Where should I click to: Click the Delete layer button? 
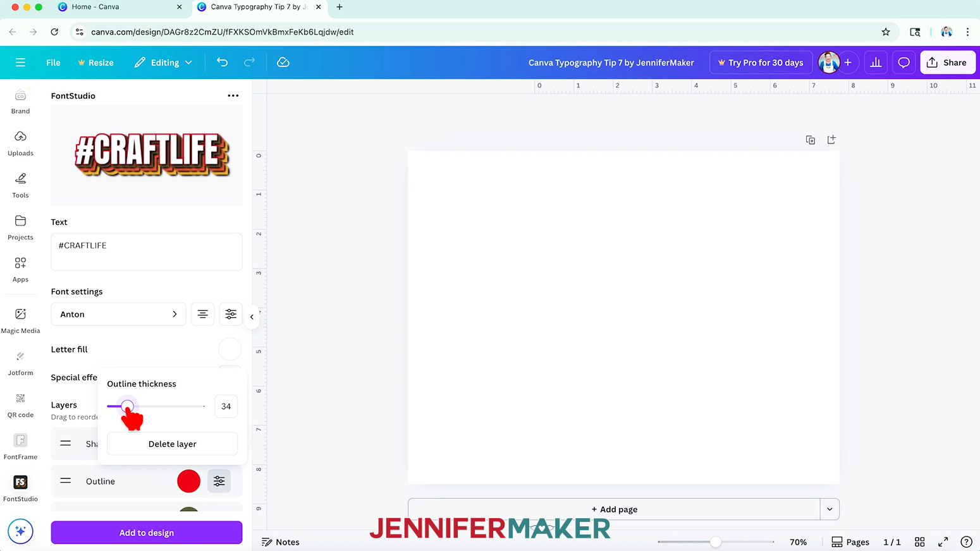click(173, 444)
